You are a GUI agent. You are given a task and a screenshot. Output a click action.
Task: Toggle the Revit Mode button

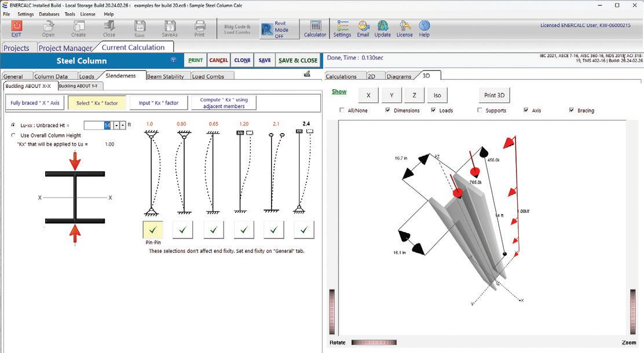coord(279,30)
